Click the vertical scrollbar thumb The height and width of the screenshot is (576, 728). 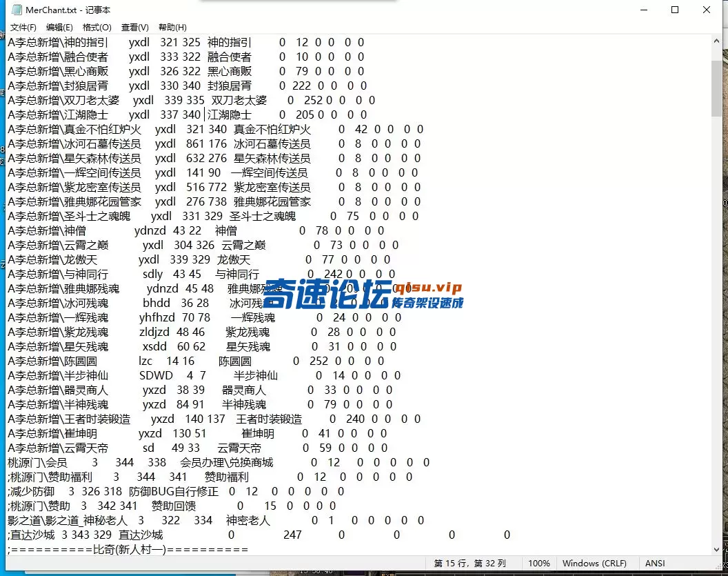716,88
